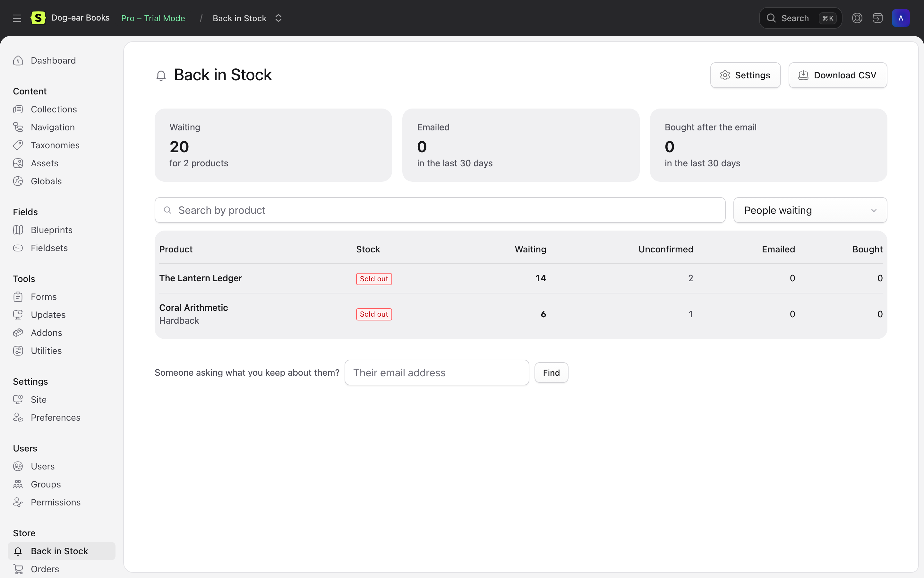Click the Blueprints icon in sidebar
924x578 pixels.
pos(18,230)
